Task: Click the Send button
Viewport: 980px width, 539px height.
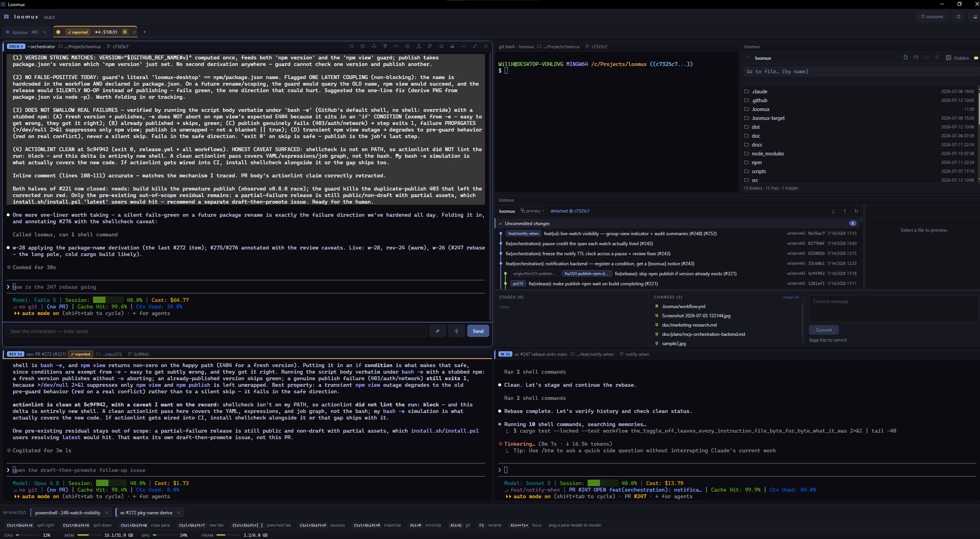Action: click(x=478, y=331)
